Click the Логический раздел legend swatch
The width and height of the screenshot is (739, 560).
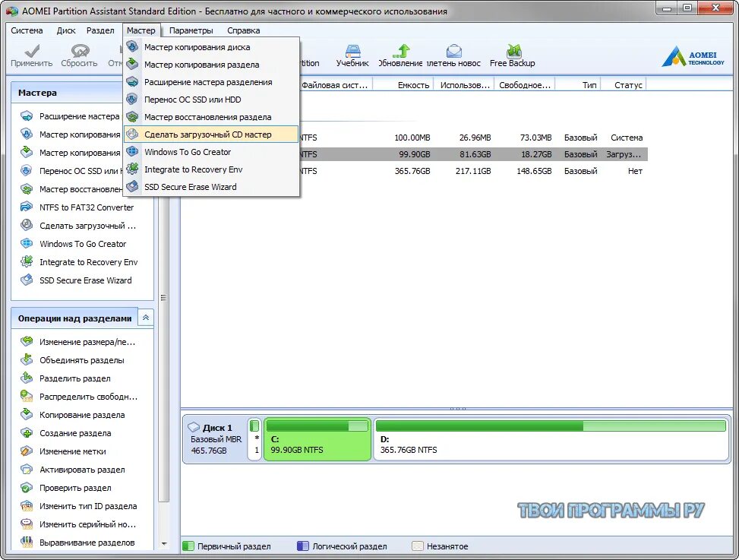coord(303,546)
